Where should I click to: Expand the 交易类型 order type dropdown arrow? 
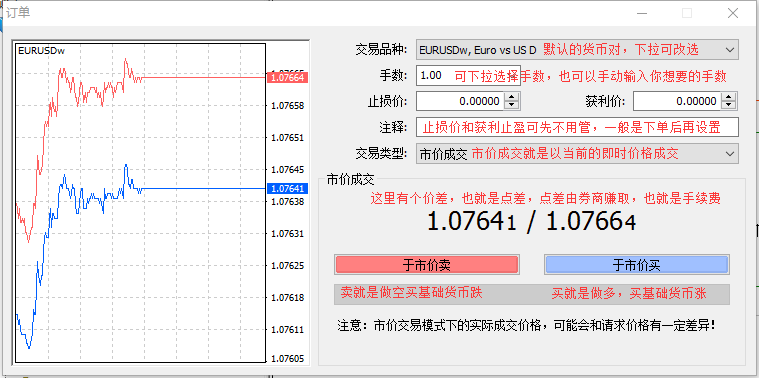point(729,153)
